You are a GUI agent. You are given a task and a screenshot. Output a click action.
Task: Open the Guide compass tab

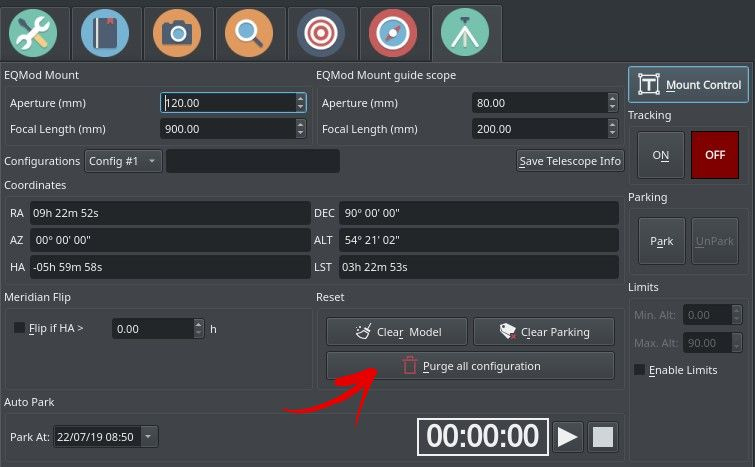click(x=393, y=33)
